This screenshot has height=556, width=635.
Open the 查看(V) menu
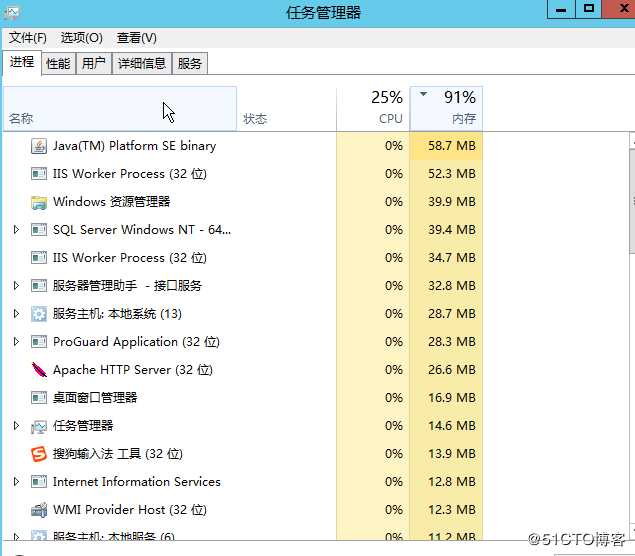coord(136,38)
